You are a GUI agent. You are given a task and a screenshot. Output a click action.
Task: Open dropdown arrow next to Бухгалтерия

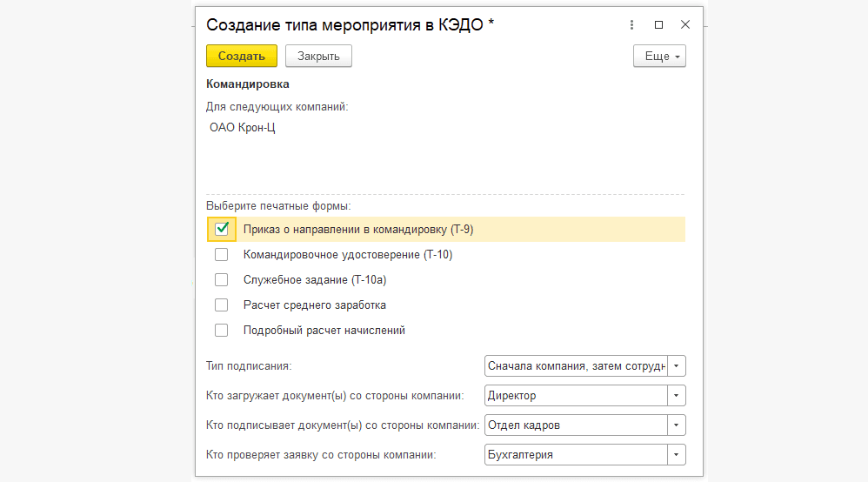(677, 455)
